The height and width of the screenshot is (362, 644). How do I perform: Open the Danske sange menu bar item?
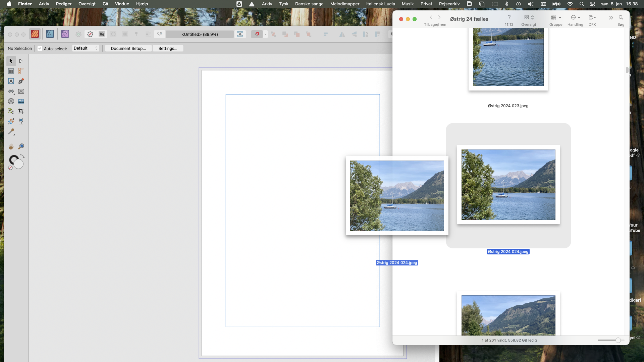click(309, 4)
